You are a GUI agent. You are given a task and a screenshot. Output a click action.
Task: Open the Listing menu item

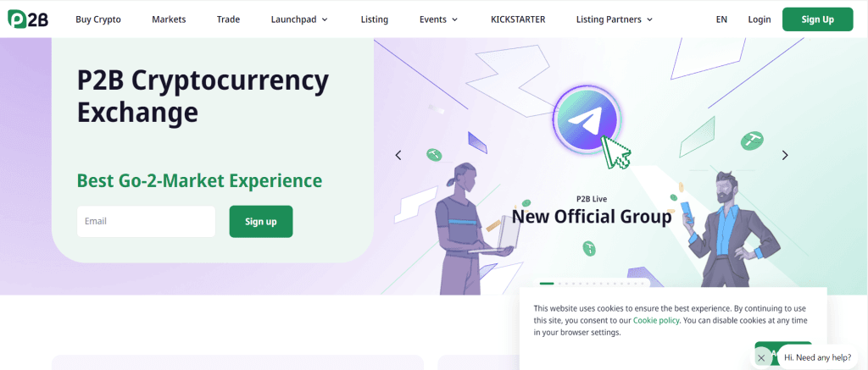click(x=374, y=19)
